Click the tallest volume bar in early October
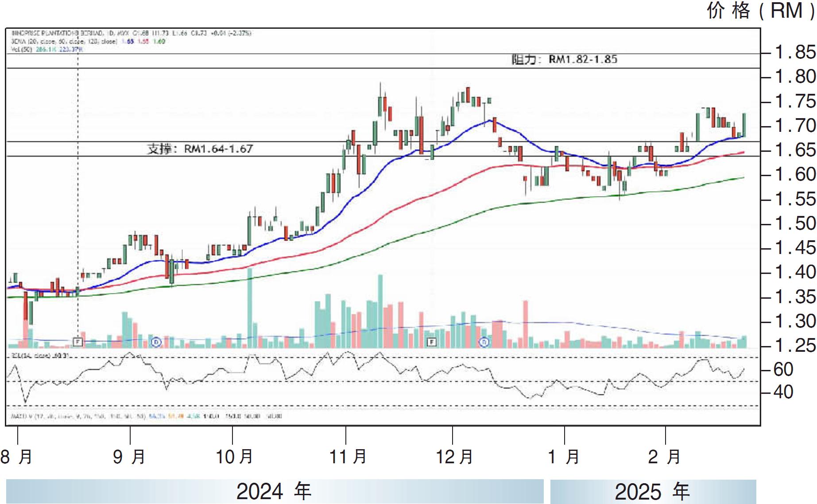 click(x=250, y=308)
